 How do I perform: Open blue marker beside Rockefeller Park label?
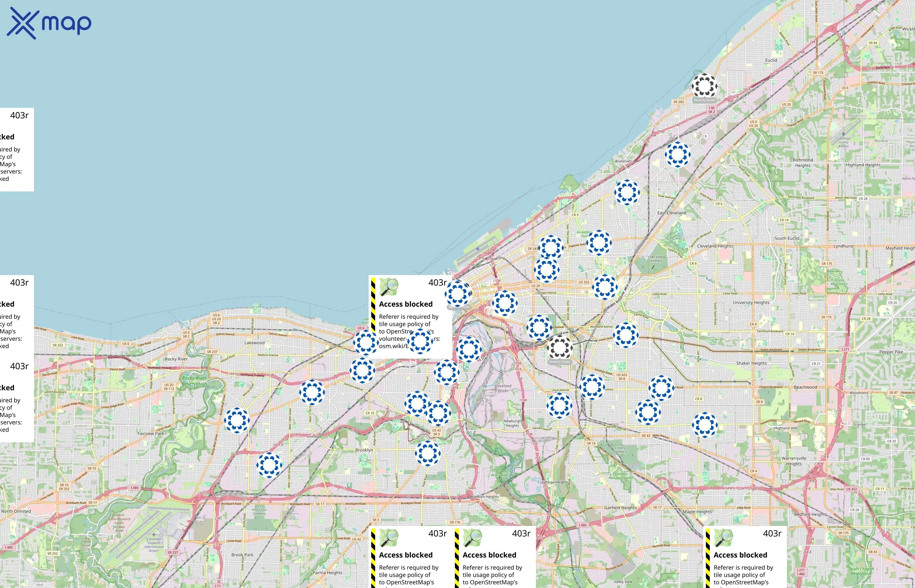coord(599,242)
